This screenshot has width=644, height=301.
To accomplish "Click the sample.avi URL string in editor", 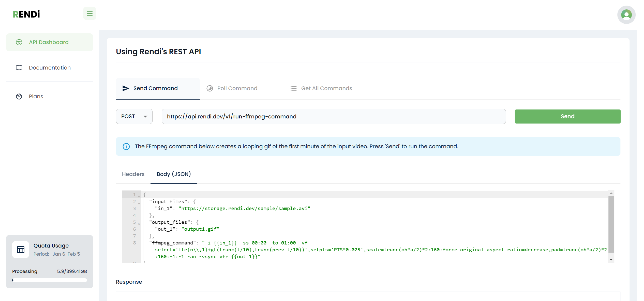I will point(244,209).
